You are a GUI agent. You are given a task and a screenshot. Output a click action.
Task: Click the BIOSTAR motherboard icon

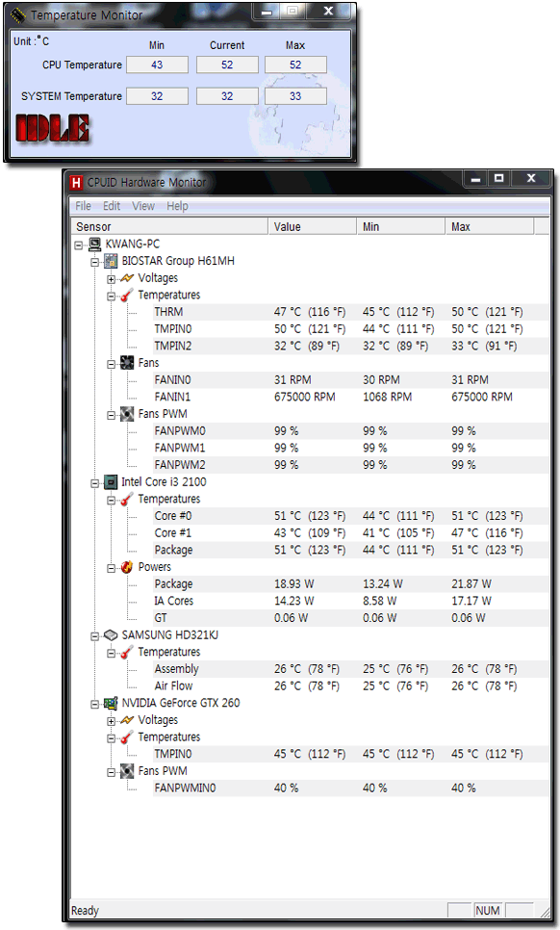pos(111,261)
